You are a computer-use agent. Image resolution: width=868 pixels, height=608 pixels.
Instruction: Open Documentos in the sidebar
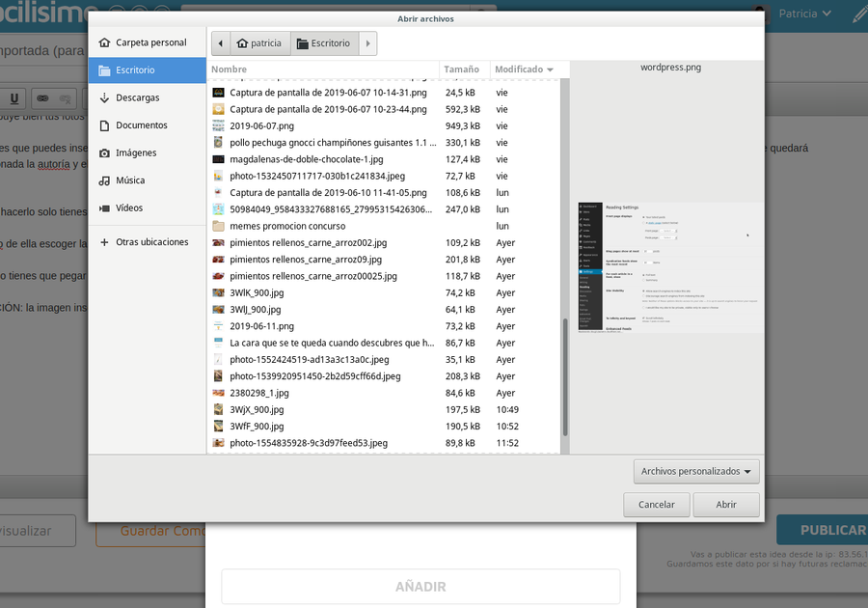point(141,125)
